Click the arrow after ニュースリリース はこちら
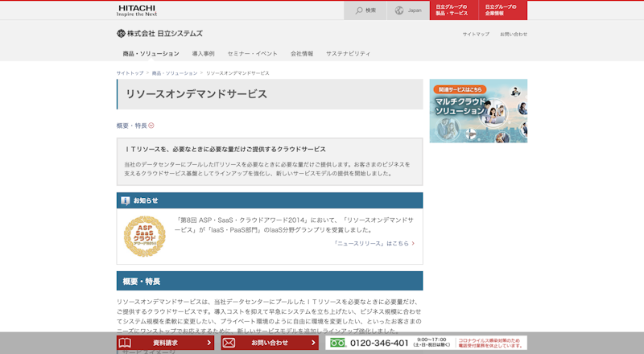Viewport: 644px width, 354px height. coord(413,242)
